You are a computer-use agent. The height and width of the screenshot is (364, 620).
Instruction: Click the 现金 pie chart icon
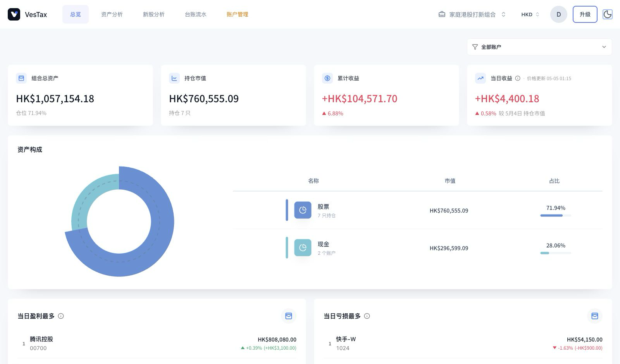click(303, 247)
